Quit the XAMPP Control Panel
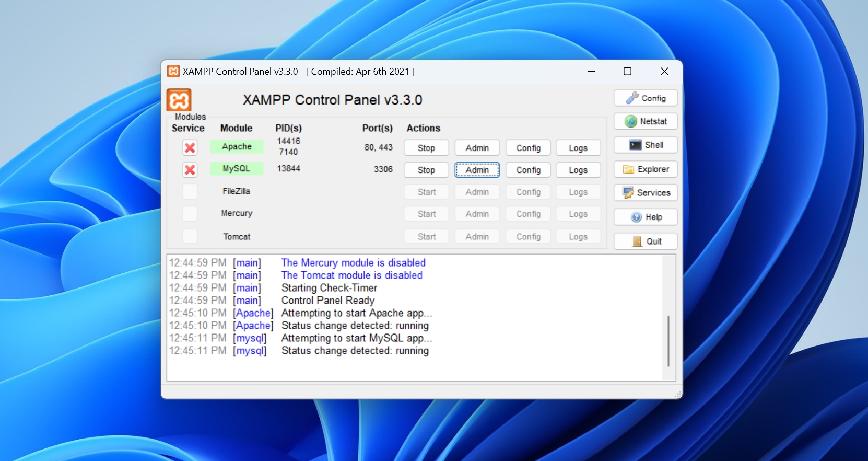The image size is (868, 461). 646,241
